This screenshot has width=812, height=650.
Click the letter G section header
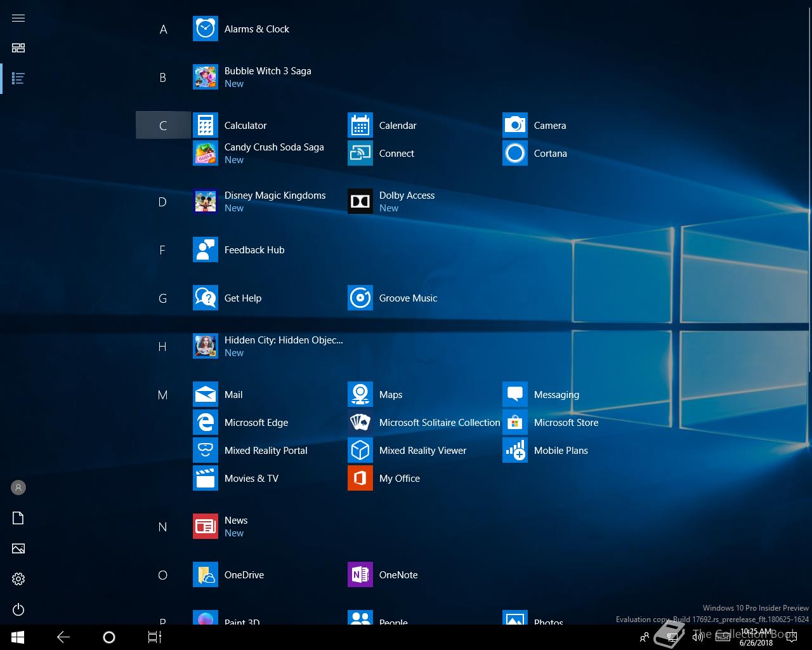coord(163,298)
